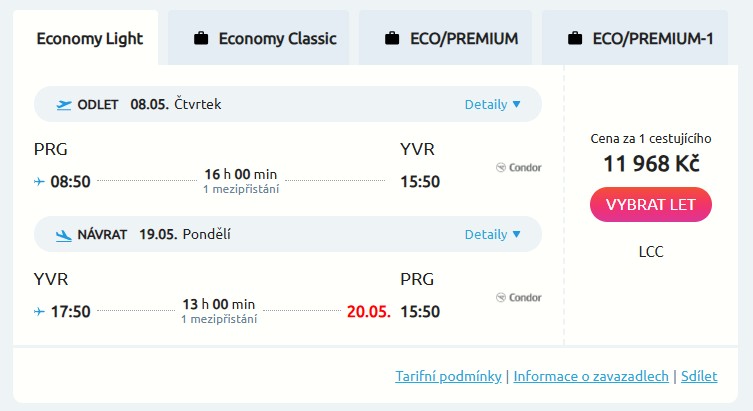The image size is (753, 411).
Task: Click the Condor airline logo for outbound flight
Action: coord(519,167)
